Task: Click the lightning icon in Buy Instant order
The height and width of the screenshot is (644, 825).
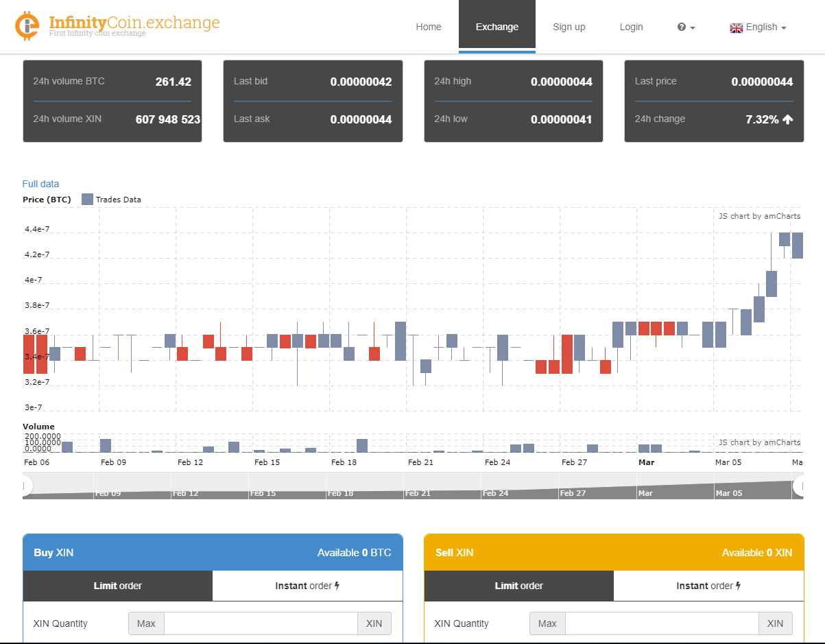Action: [x=337, y=586]
